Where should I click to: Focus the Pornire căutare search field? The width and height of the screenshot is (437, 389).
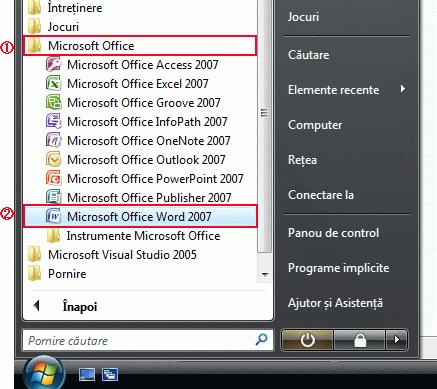pyautogui.click(x=147, y=340)
